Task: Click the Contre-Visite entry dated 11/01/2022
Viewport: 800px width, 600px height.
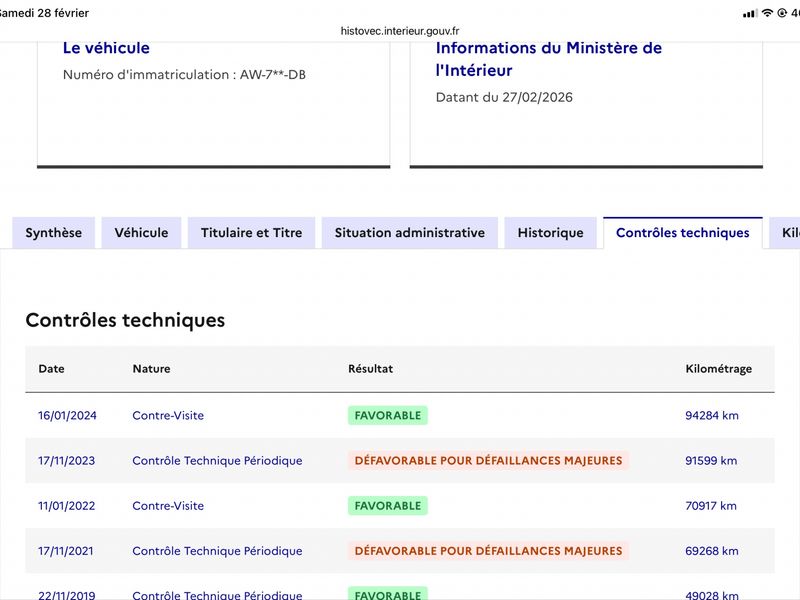Action: [x=168, y=506]
